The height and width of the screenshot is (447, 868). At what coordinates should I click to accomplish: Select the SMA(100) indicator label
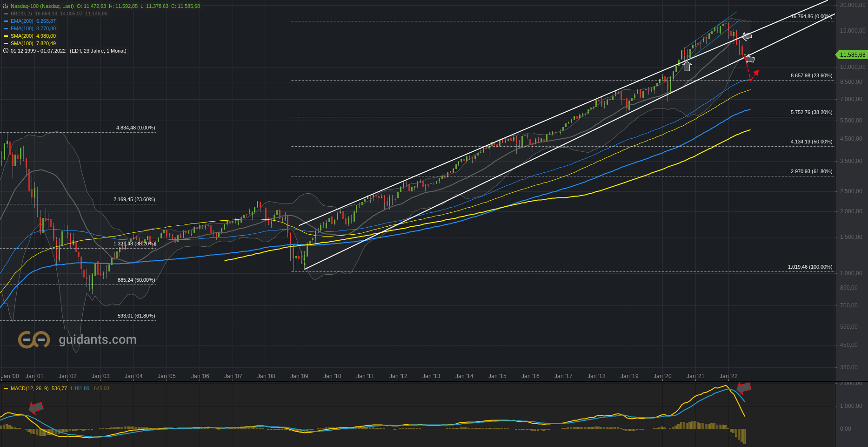[22, 43]
